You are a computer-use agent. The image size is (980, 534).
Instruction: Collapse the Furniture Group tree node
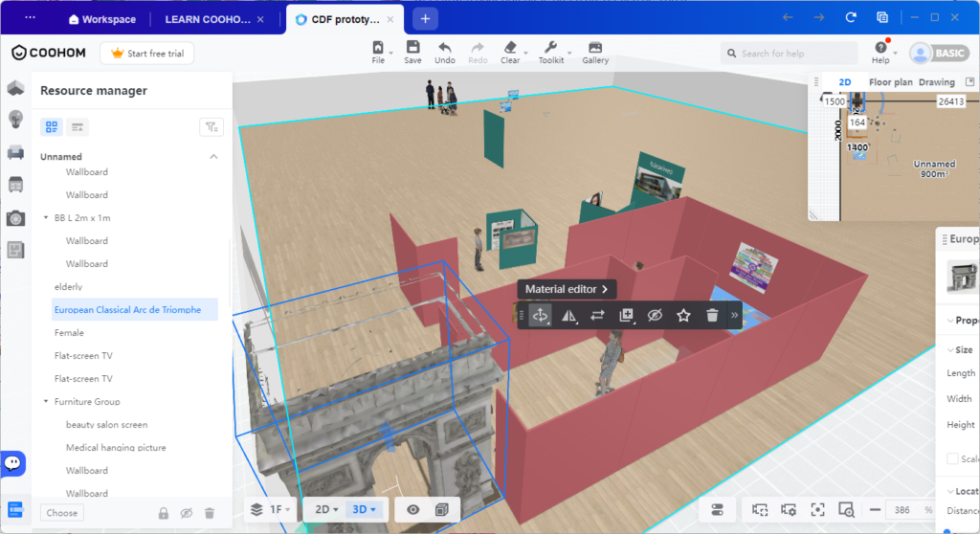(46, 401)
